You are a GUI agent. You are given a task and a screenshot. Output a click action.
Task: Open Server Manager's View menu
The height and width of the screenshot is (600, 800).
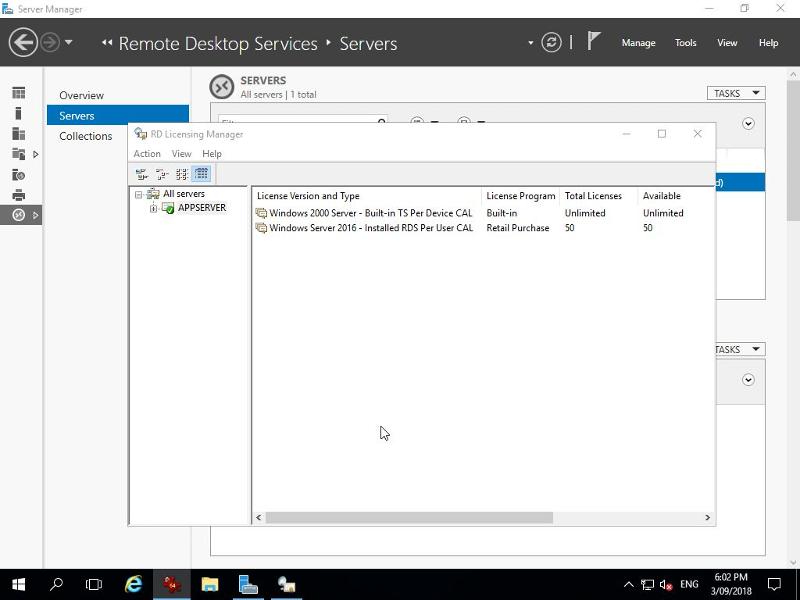pyautogui.click(x=727, y=43)
